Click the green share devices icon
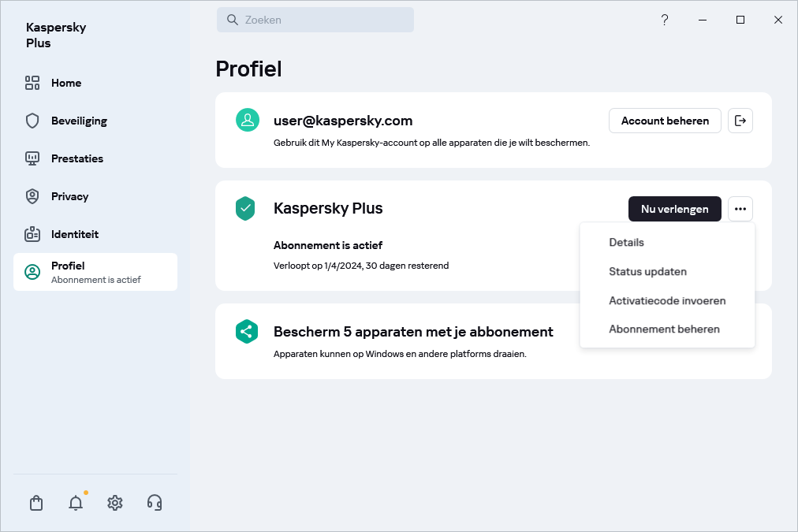Image resolution: width=798 pixels, height=532 pixels. tap(247, 332)
